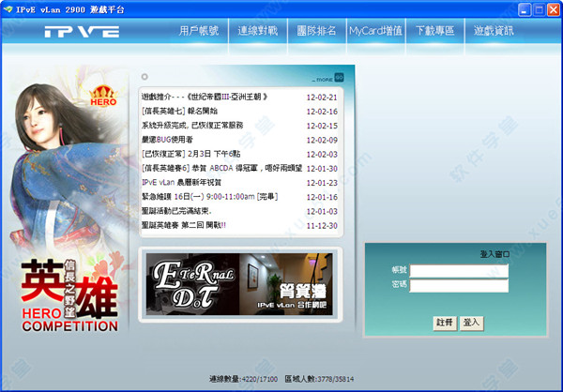
Task: Open the 遊戲資訊 tab
Action: 494,31
